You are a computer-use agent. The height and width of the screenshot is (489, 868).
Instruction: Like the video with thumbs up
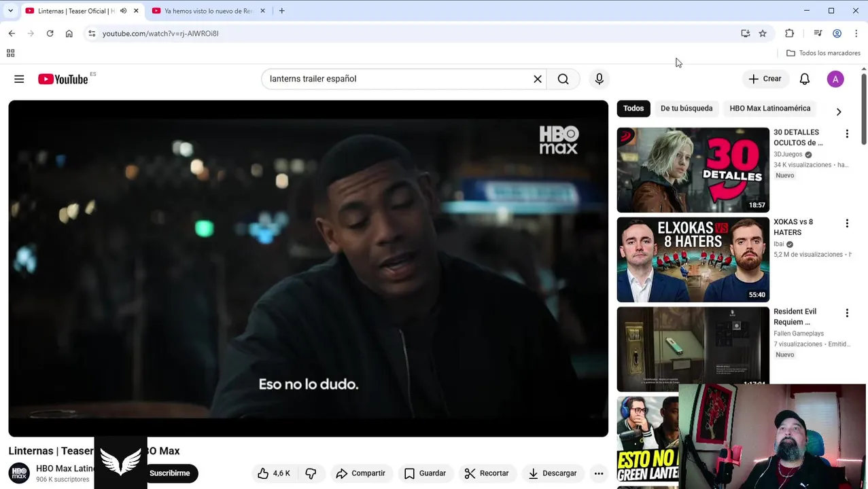(x=273, y=473)
